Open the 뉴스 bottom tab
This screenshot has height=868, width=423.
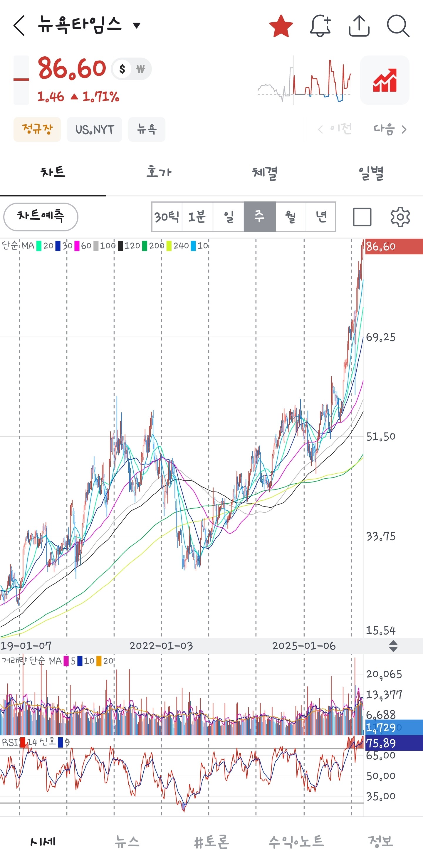pyautogui.click(x=127, y=841)
